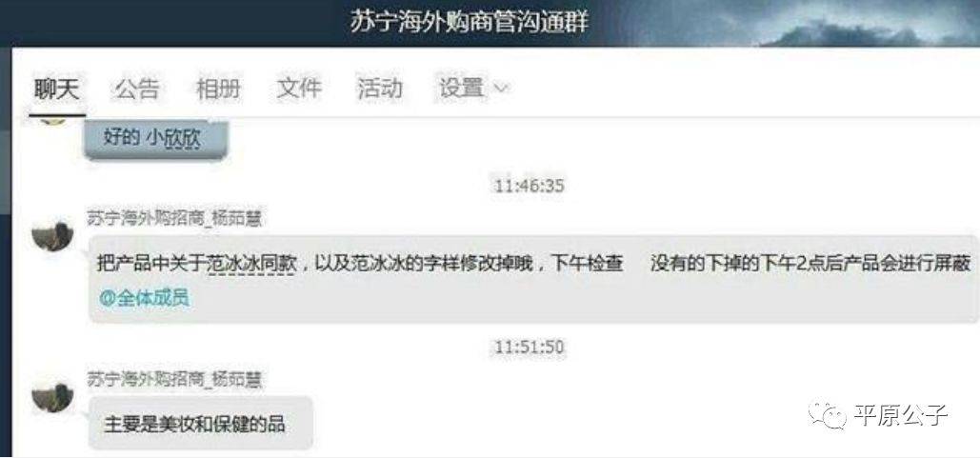Viewport: 980px width, 458px height.
Task: Click the group title 苏宁海外购商管沟通群
Action: click(x=470, y=22)
